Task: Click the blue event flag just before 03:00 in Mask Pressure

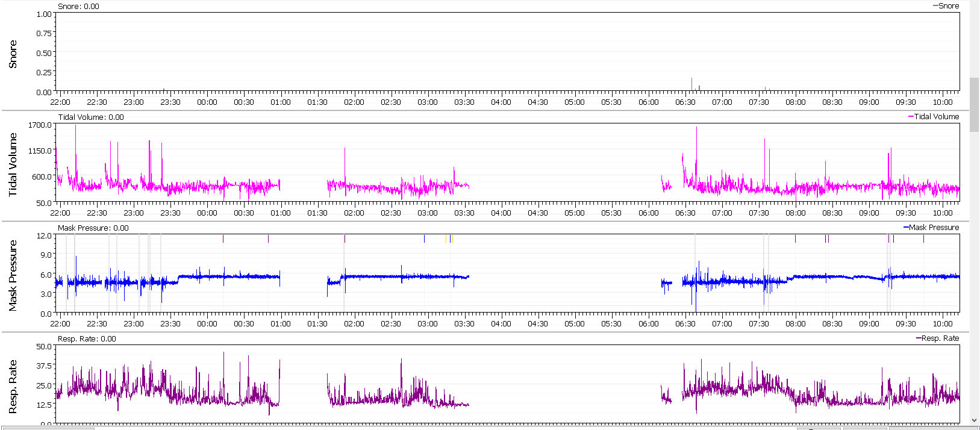Action: [x=424, y=238]
